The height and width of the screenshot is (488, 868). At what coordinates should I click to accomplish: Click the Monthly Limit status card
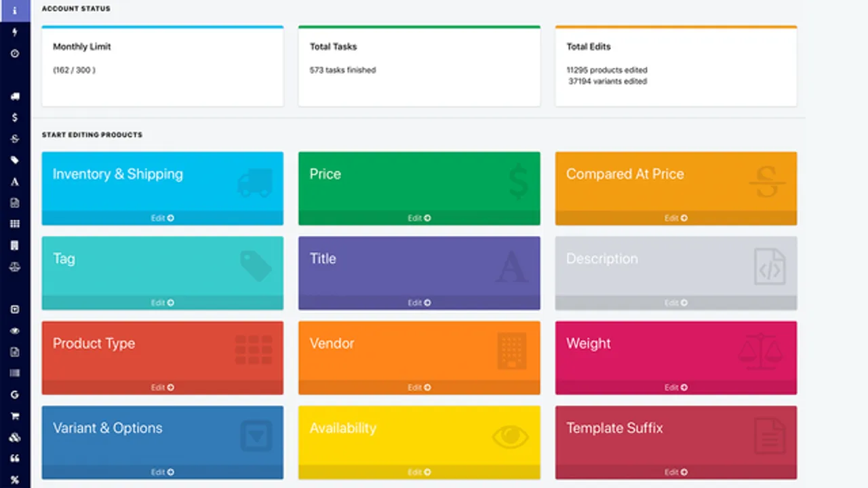(162, 66)
